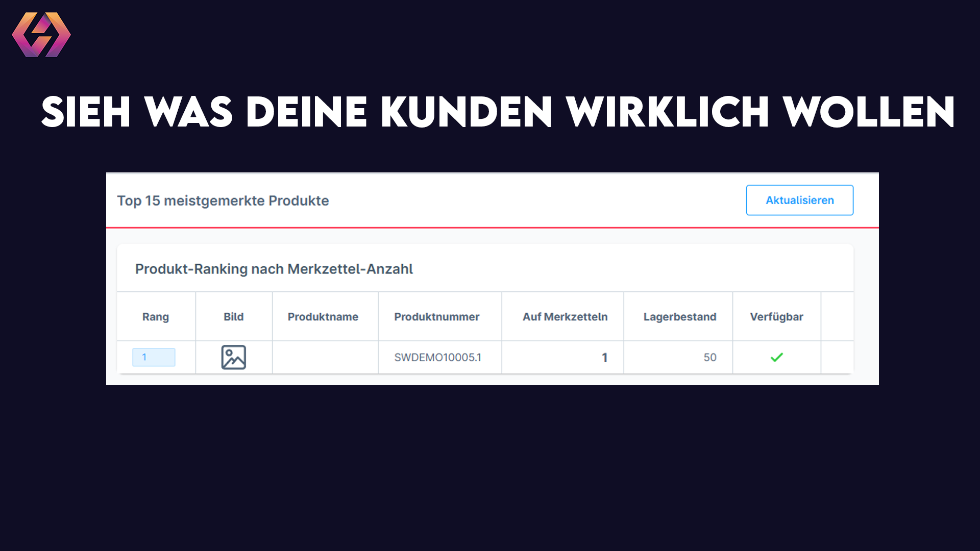Click the Produktname column header

323,317
